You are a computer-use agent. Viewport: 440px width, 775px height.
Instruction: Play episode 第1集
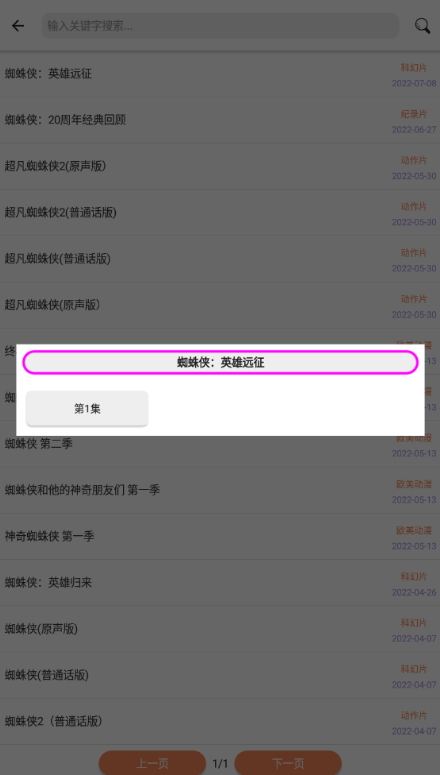point(87,408)
